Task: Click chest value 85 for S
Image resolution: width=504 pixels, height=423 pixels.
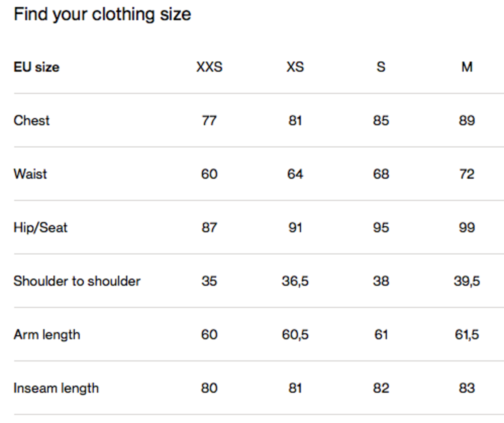Action: point(381,121)
